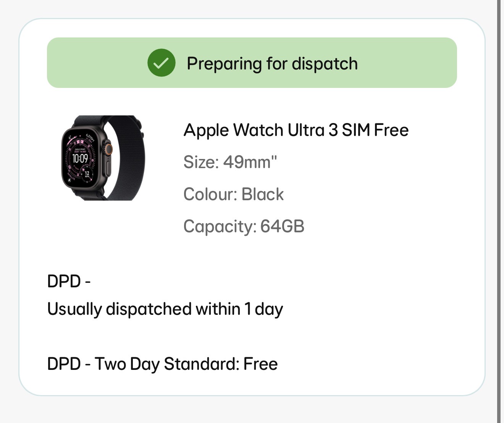Image resolution: width=504 pixels, height=423 pixels.
Task: Click the "Black" colour value
Action: [263, 194]
